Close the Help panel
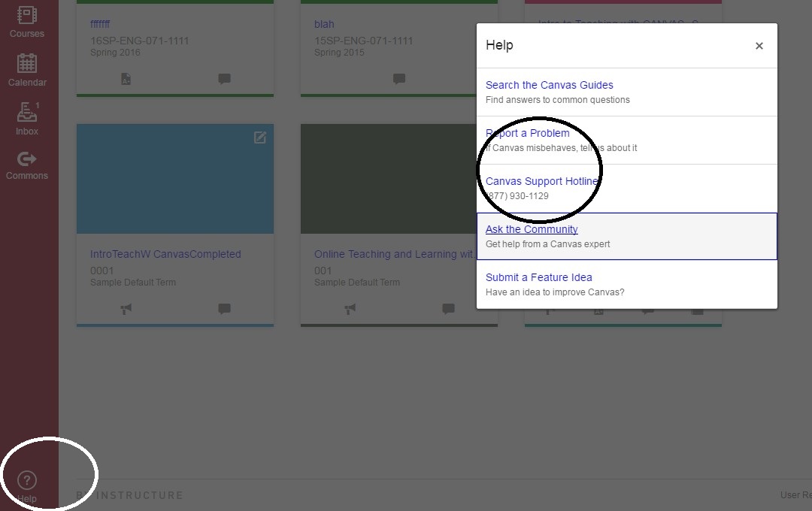Image resolution: width=812 pixels, height=511 pixels. pyautogui.click(x=759, y=46)
